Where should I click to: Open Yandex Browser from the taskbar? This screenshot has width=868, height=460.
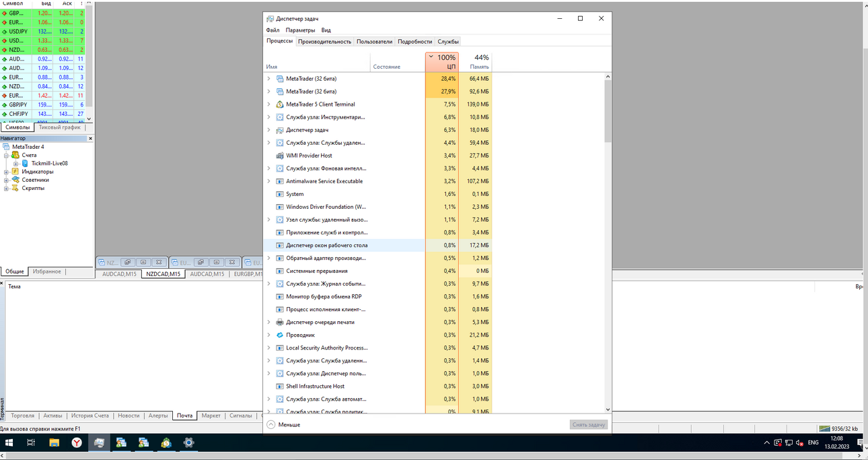[x=77, y=442]
